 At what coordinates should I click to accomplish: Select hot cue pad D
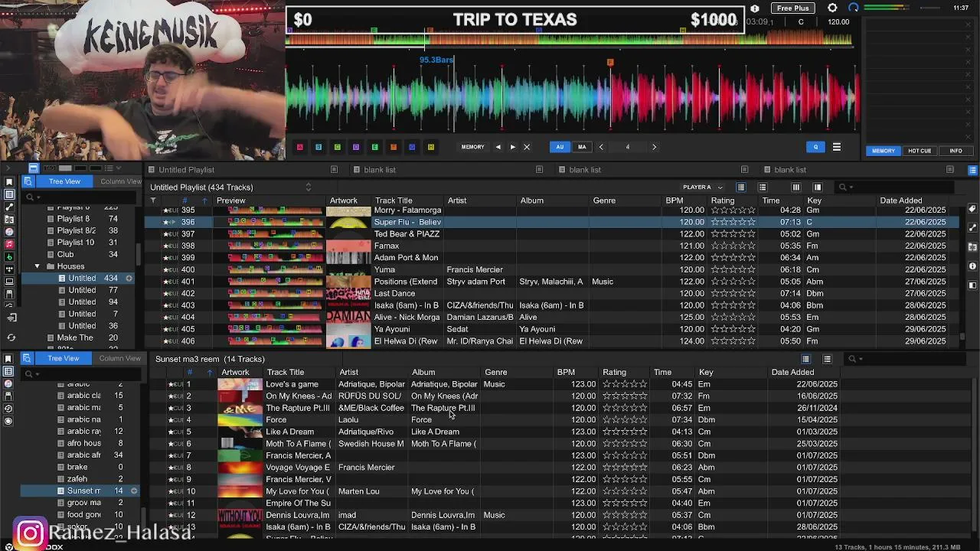coord(356,147)
